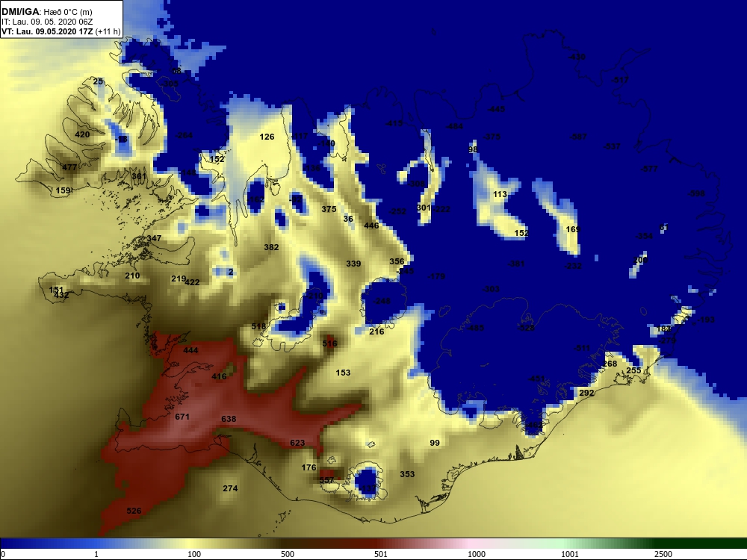Select the 292 value on the southeast coast

(586, 393)
